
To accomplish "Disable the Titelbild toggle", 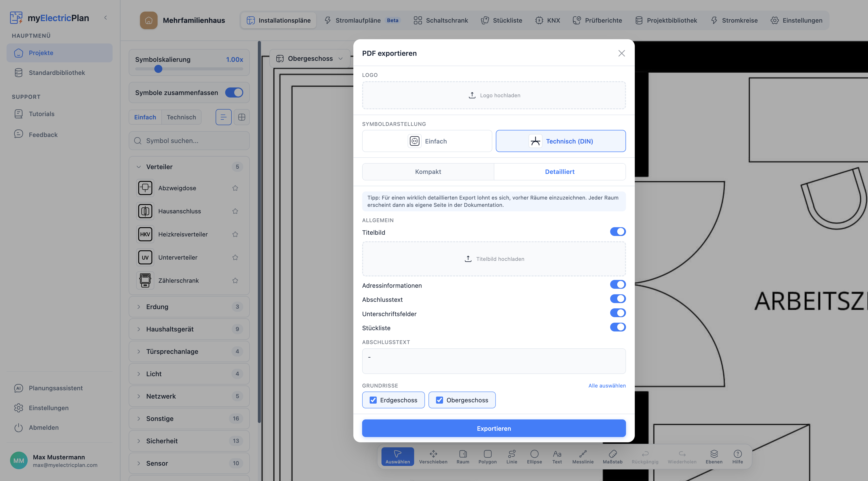I will click(618, 231).
